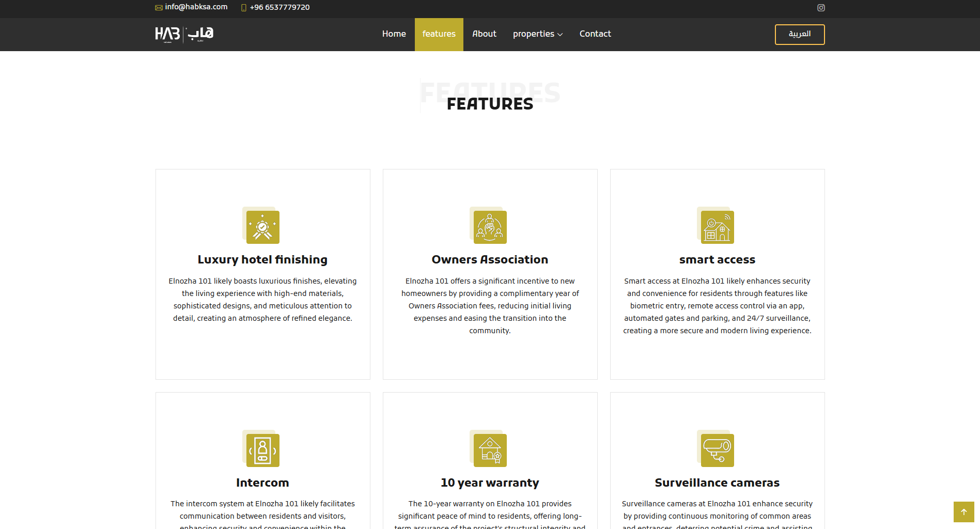The height and width of the screenshot is (529, 980).
Task: Click the Surveillance cameras card title
Action: coord(717,483)
